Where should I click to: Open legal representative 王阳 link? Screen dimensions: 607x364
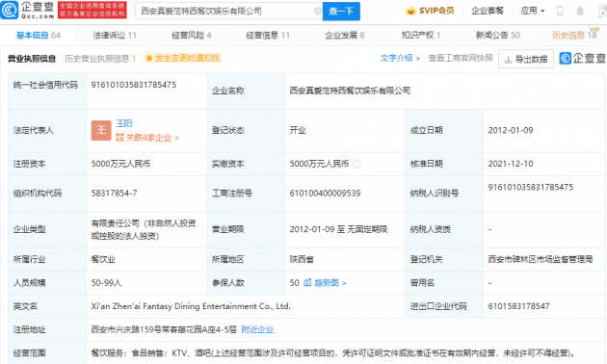124,123
